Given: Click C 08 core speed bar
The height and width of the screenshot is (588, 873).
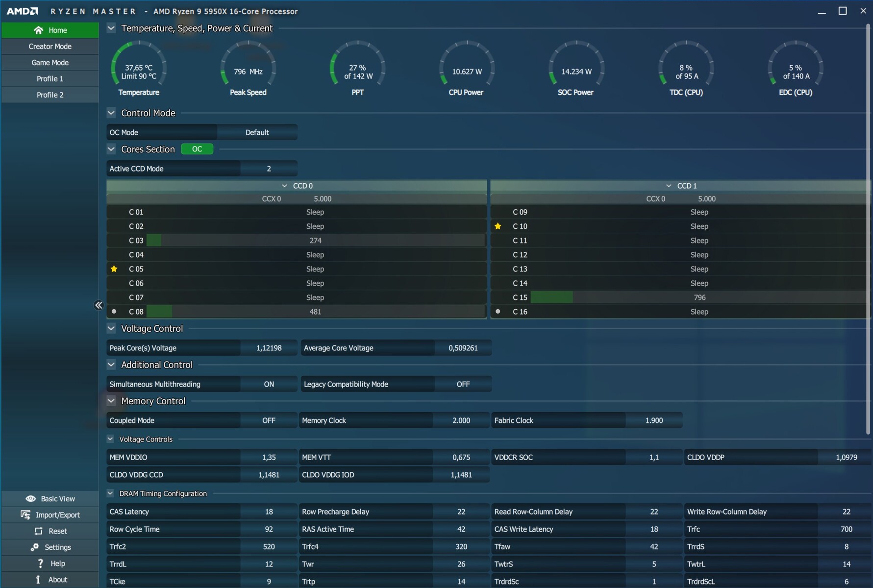Looking at the screenshot, I should pos(316,312).
